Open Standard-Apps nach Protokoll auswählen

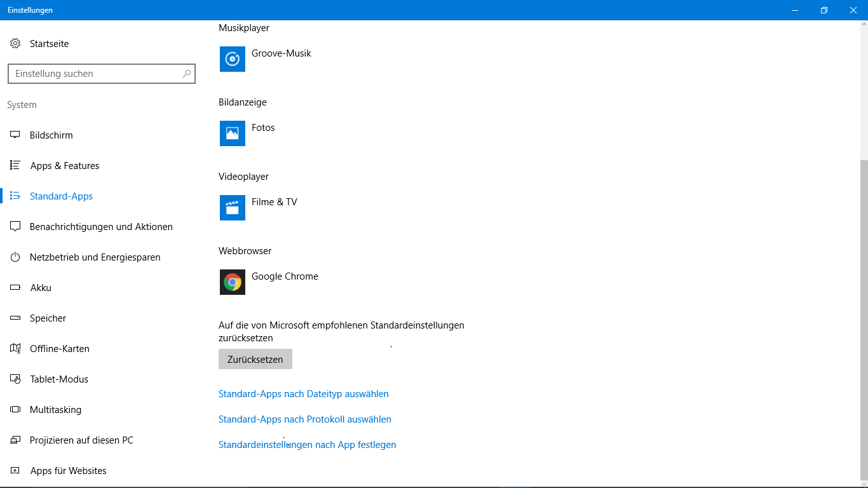(305, 419)
